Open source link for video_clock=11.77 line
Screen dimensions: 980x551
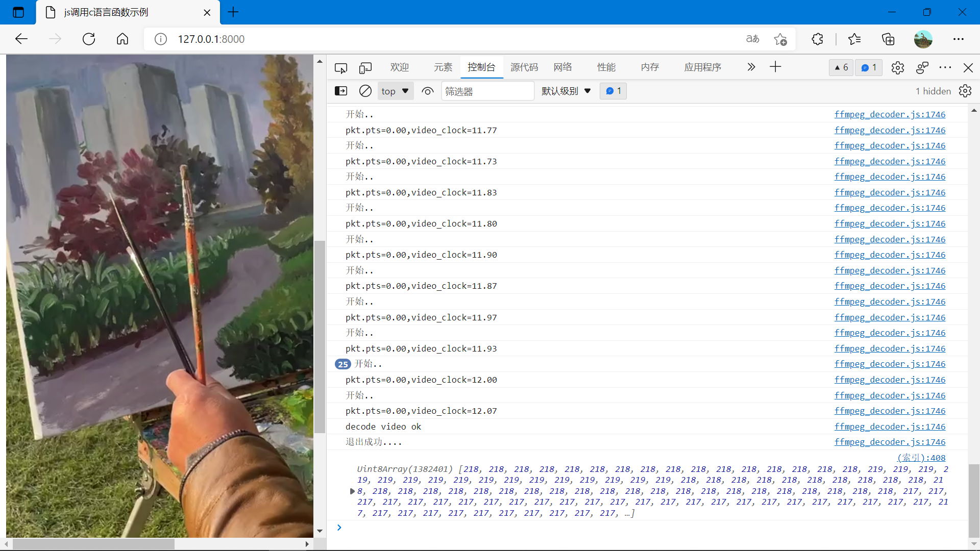point(890,130)
